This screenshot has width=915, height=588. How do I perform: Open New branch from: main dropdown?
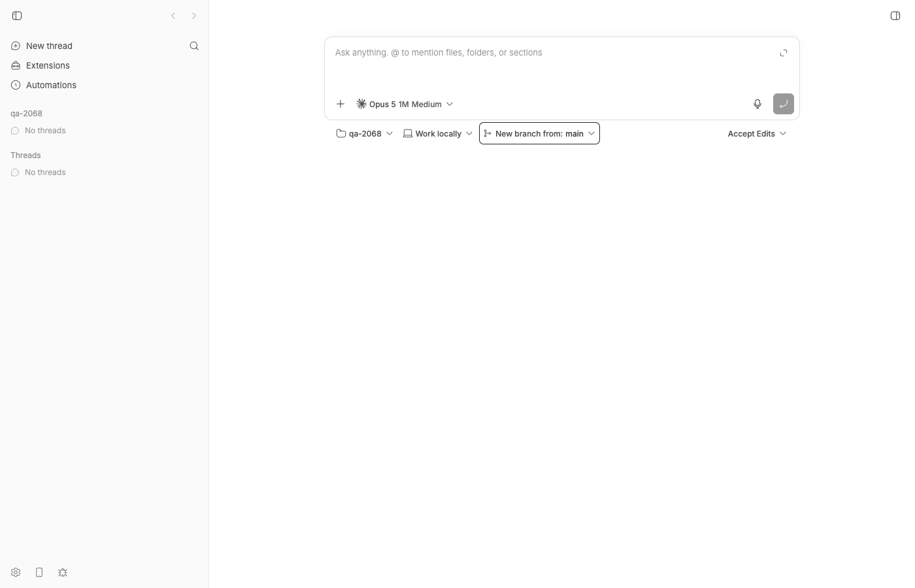[539, 133]
